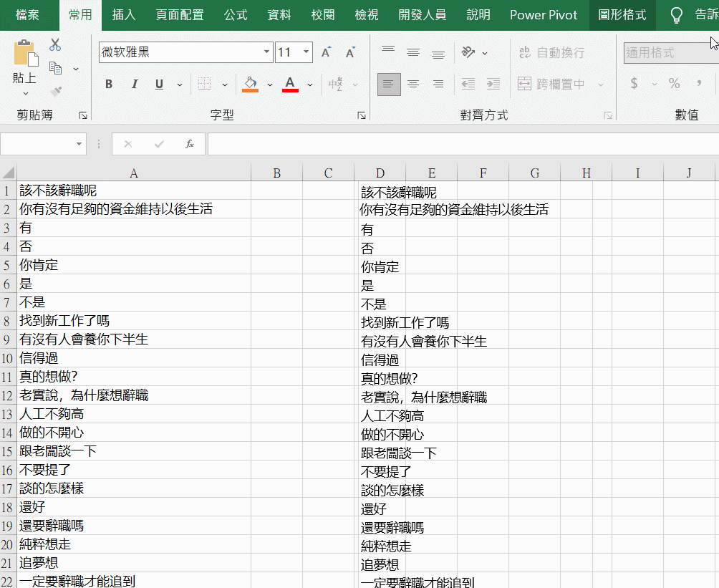Click text box line 跟老闆談一下

point(398,453)
